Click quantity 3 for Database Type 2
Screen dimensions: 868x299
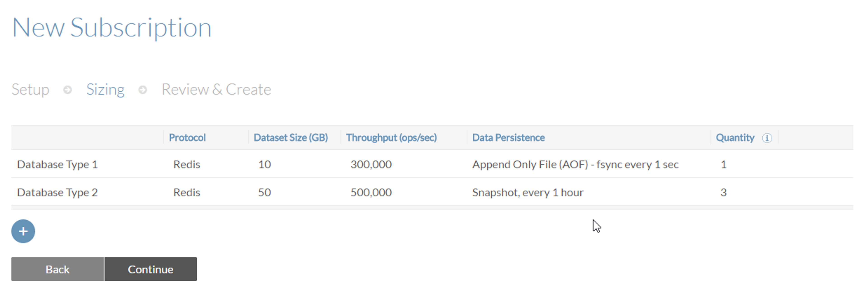tap(723, 192)
